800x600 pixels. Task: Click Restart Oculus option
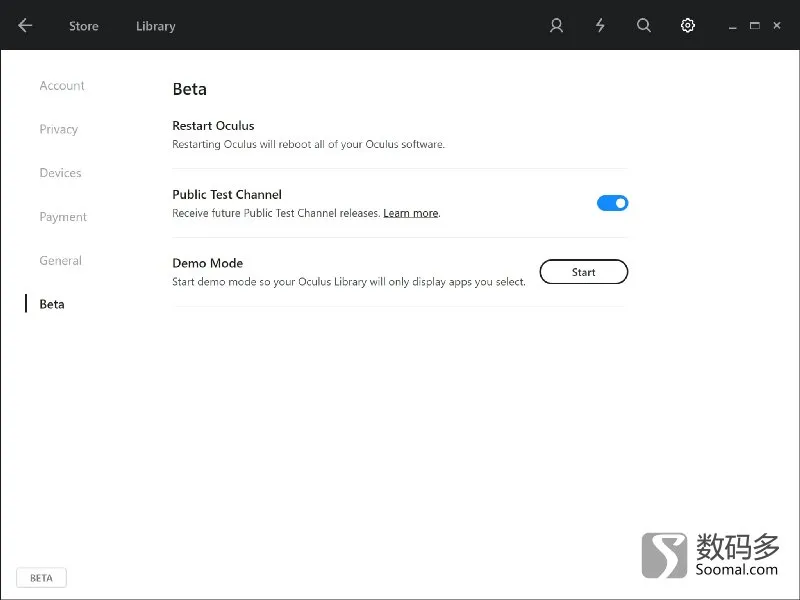coord(213,126)
